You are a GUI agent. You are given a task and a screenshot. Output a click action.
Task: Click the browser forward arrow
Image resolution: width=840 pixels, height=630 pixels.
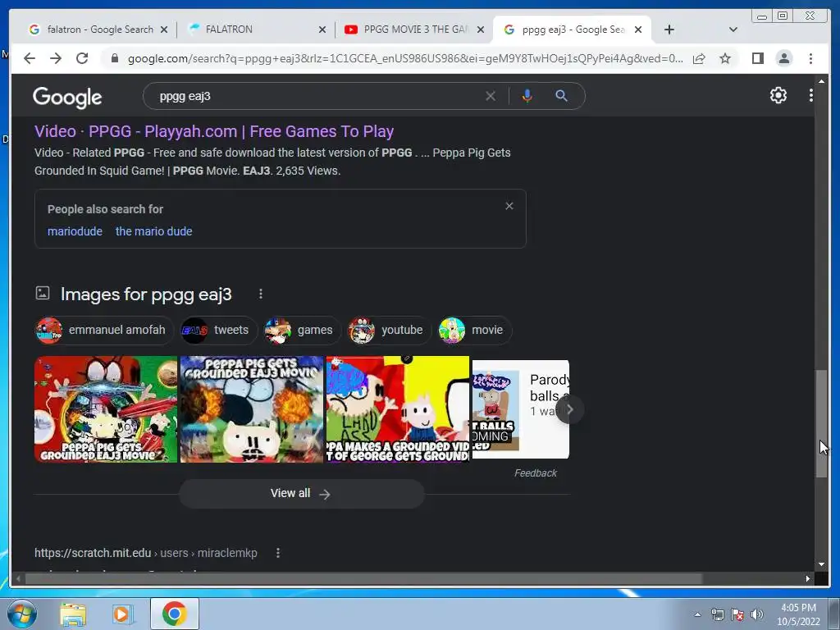point(56,58)
